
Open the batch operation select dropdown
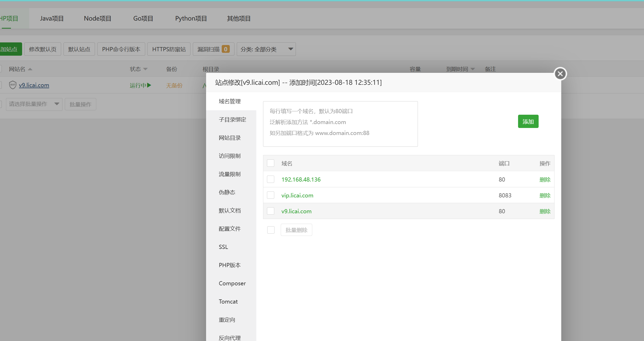pyautogui.click(x=34, y=104)
